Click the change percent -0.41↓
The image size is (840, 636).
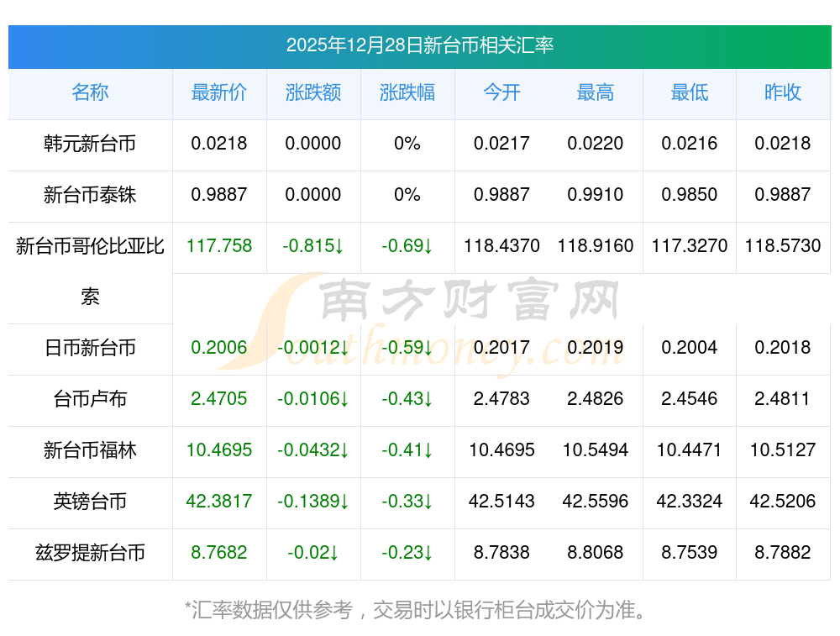[407, 450]
